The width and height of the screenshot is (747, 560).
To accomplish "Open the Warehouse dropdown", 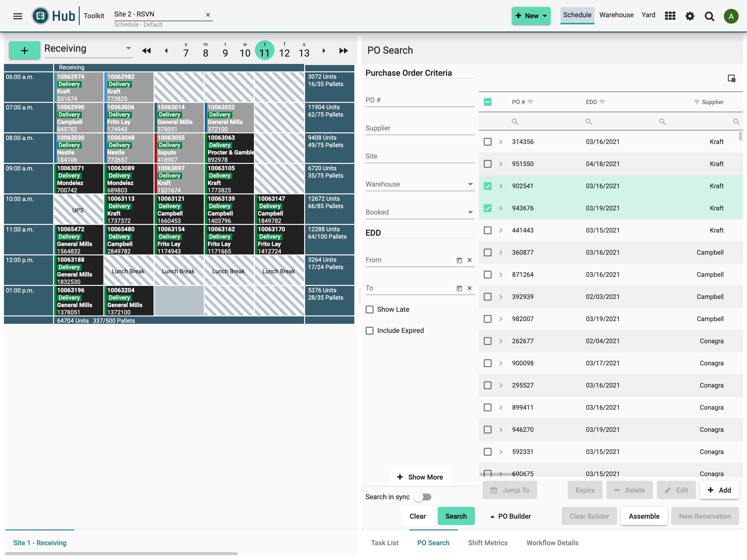I will click(x=420, y=185).
